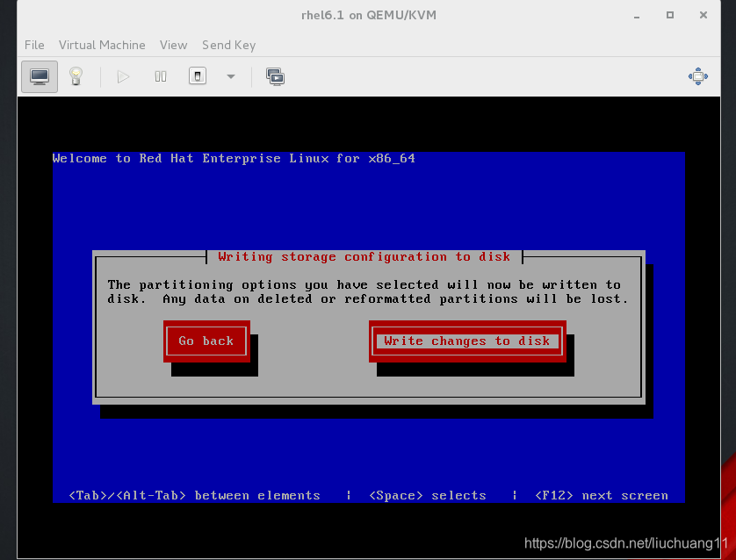Shut down the virtual machine
Image resolution: width=736 pixels, height=560 pixels.
[x=198, y=76]
